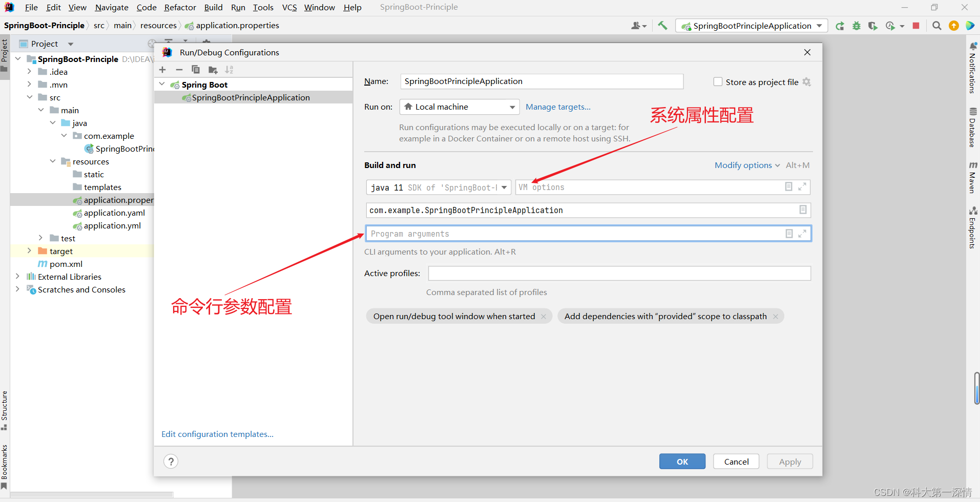Remove the selected run configuration

pos(179,70)
